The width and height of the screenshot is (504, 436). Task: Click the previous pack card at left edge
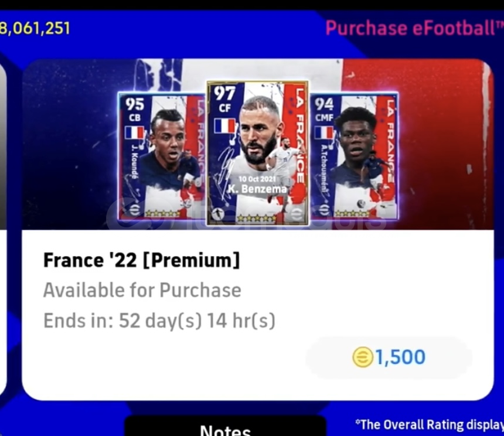point(3,225)
